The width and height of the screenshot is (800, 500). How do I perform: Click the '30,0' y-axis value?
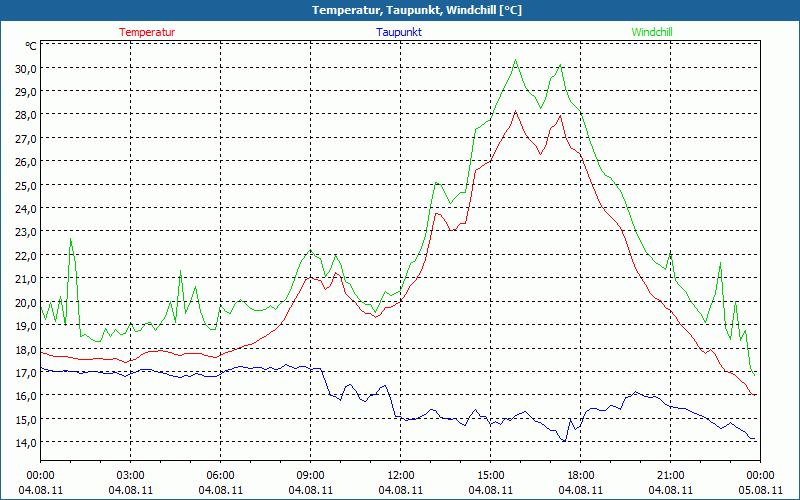coord(26,68)
